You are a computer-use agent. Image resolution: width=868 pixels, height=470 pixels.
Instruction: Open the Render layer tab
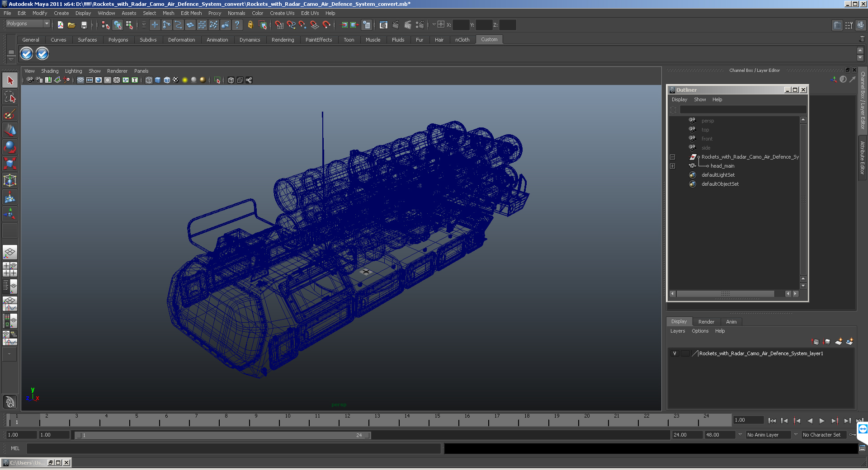coord(706,322)
